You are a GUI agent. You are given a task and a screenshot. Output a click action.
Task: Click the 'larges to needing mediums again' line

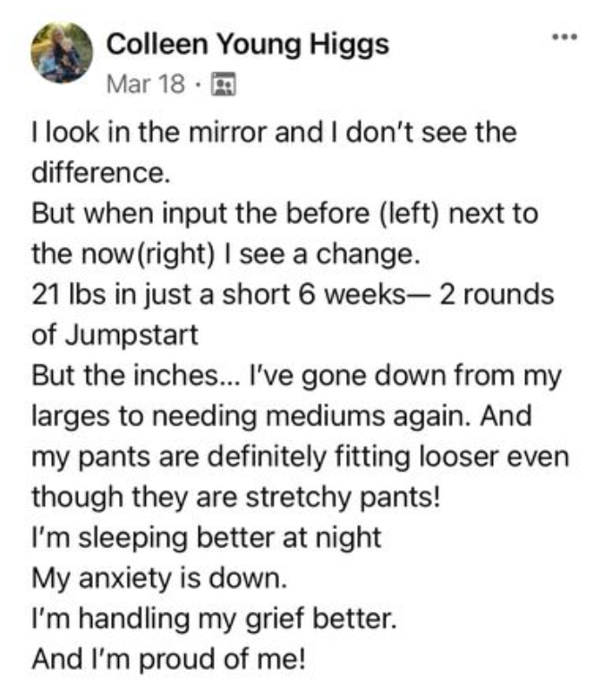281,416
